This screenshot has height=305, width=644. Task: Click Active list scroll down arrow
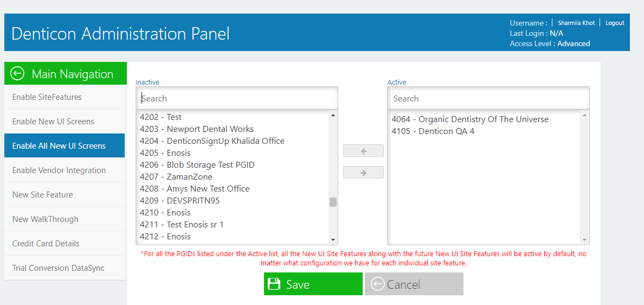coord(585,240)
